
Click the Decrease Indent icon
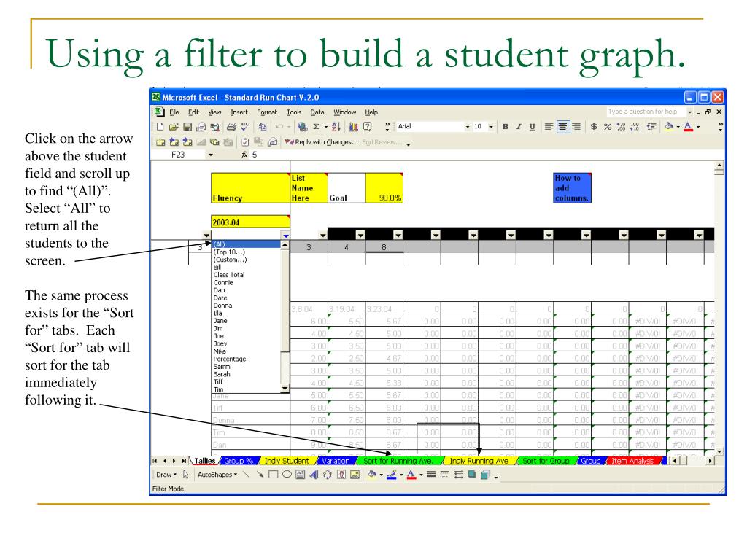coord(651,127)
